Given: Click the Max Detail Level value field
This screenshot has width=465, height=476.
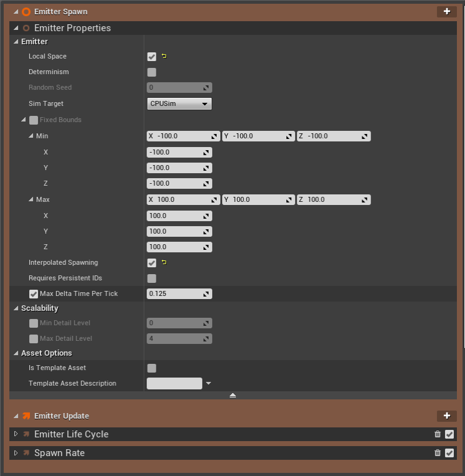Looking at the screenshot, I should (x=179, y=339).
